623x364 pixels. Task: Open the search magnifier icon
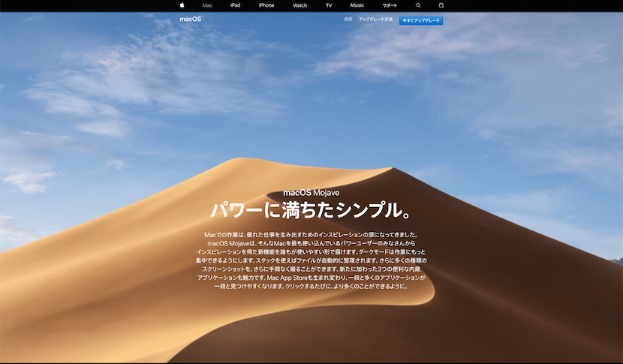[x=418, y=5]
